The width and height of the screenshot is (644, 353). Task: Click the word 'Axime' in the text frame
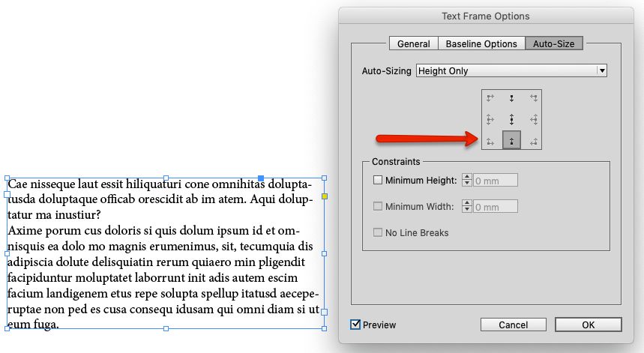(25, 231)
